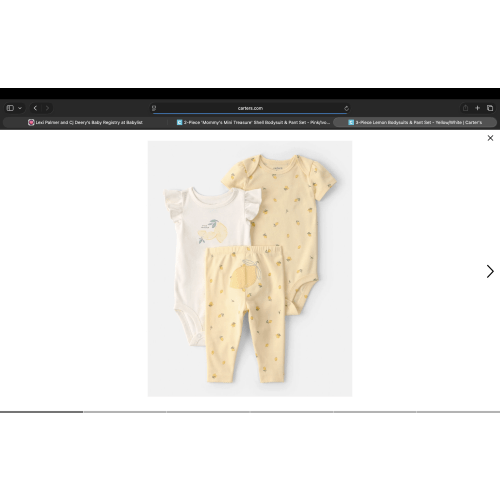Jump to the second image progress segment
Viewport: 500px width, 500px height.
pos(125,412)
